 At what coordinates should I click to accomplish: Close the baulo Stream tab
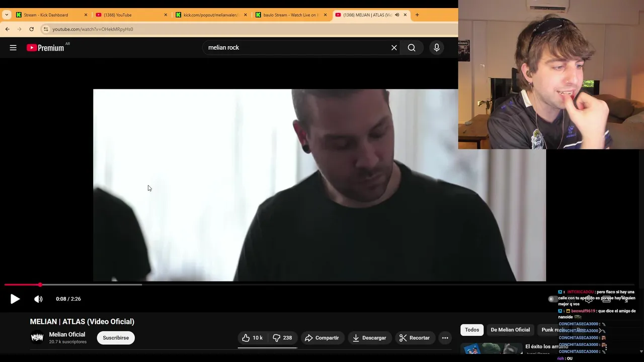[325, 15]
